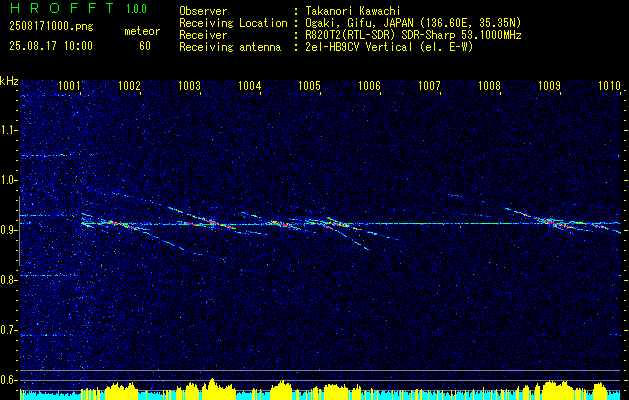Click the meteor label
629x400 pixels.
pyautogui.click(x=142, y=31)
